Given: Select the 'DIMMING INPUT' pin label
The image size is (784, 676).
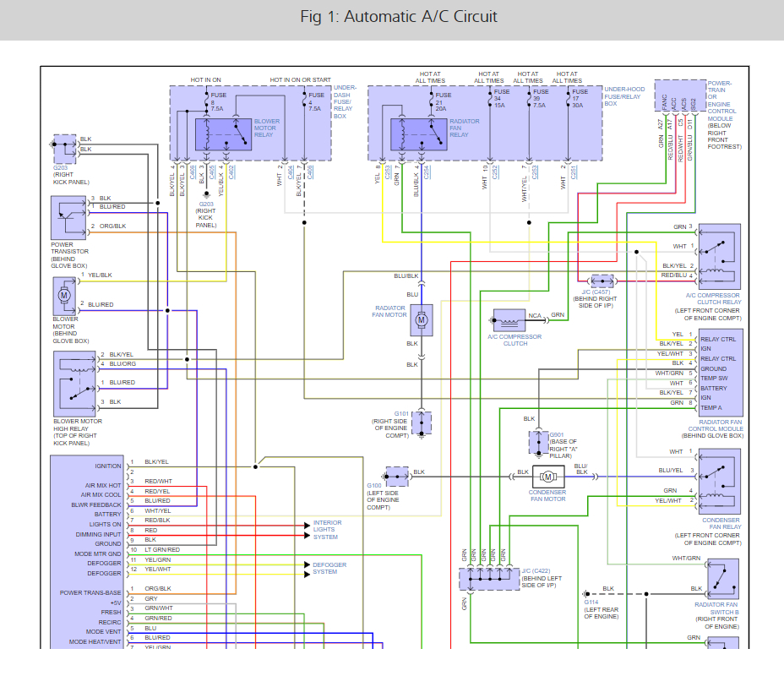Looking at the screenshot, I should [x=99, y=535].
